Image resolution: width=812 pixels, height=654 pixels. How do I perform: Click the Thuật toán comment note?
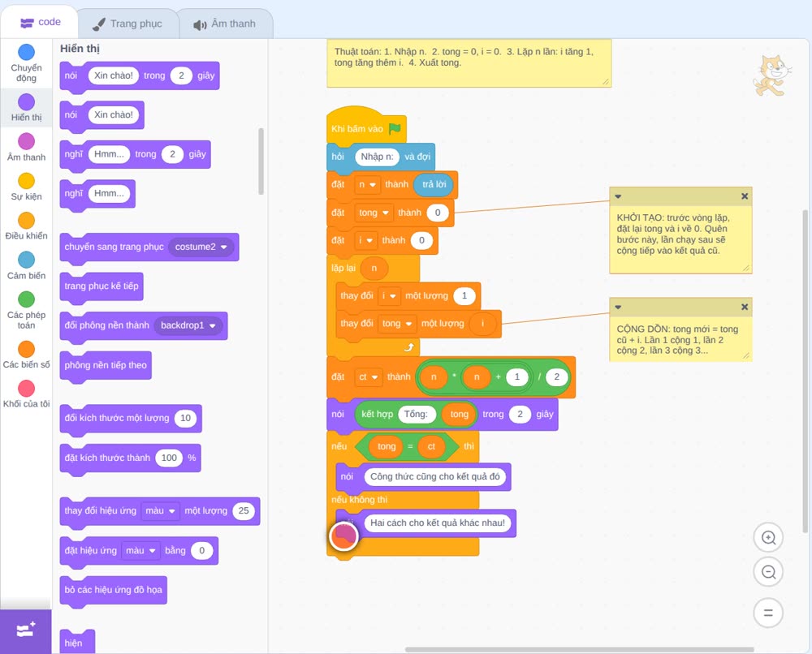coord(469,63)
